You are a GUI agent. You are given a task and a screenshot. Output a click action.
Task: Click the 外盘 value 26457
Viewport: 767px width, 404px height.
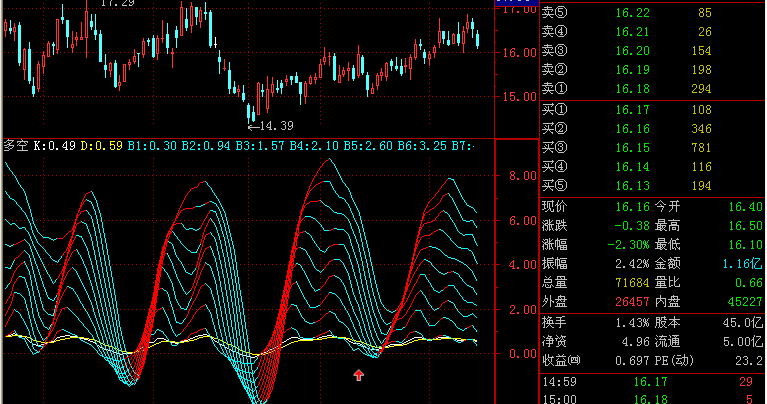(x=632, y=302)
